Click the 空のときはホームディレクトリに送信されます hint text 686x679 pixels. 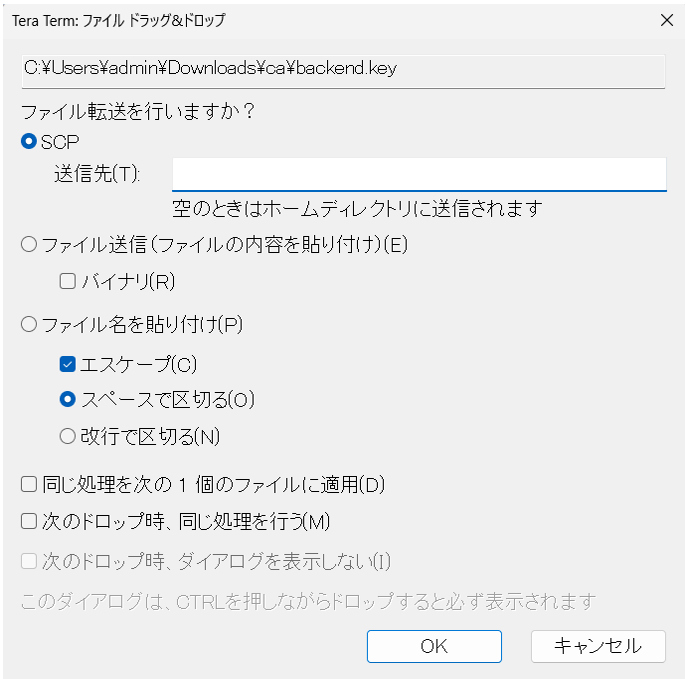click(x=357, y=209)
